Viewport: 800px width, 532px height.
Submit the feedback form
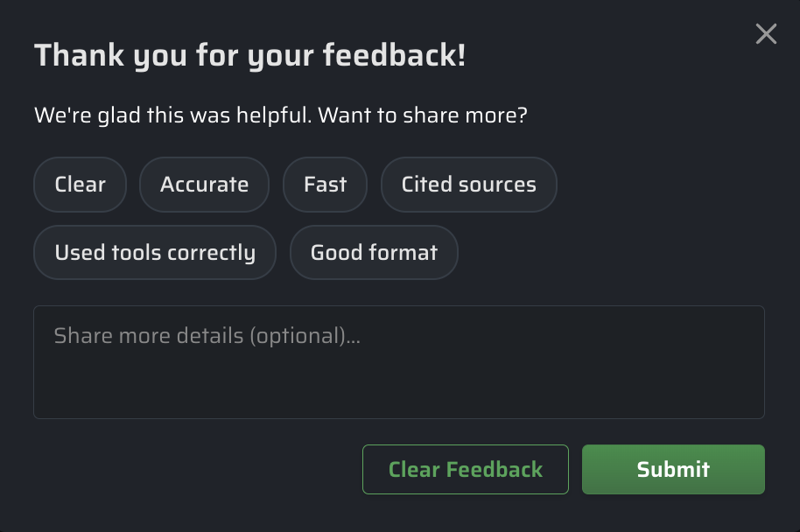[673, 470]
